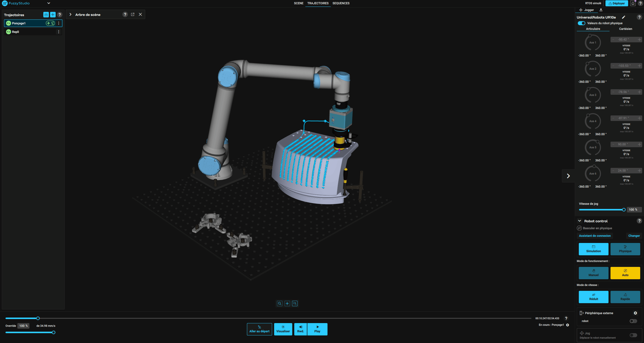This screenshot has height=343, width=644.
Task: Enable the robot external peripheral switch
Action: point(633,321)
